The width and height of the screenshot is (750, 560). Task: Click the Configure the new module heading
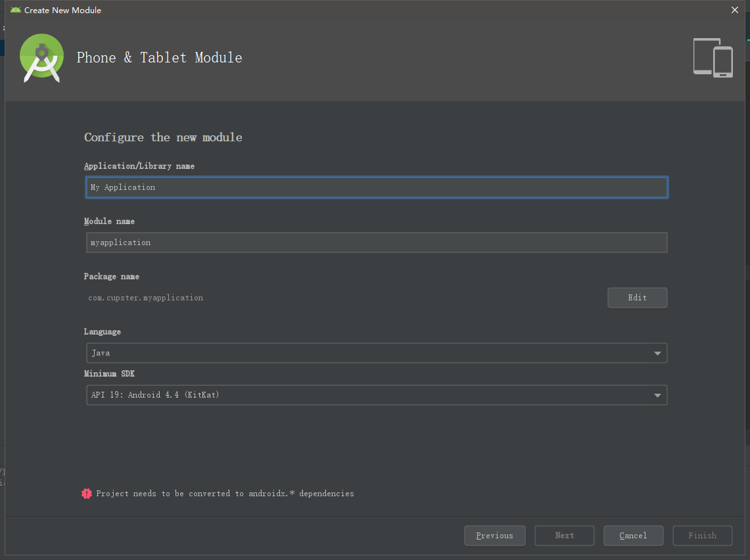point(163,138)
